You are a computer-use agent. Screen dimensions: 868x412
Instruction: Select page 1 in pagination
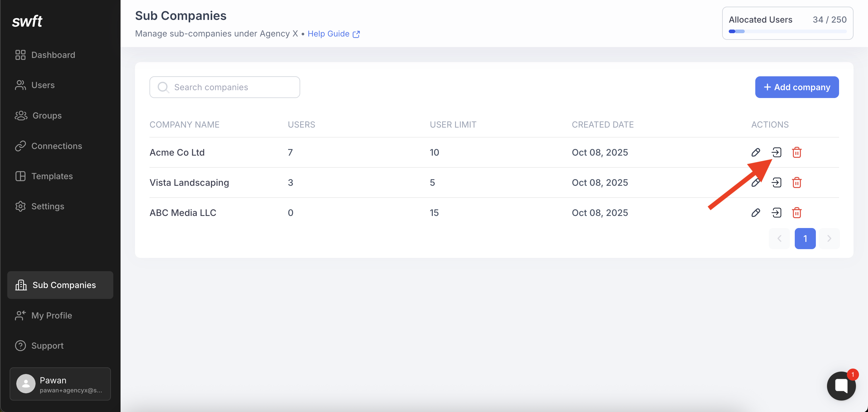pyautogui.click(x=805, y=239)
